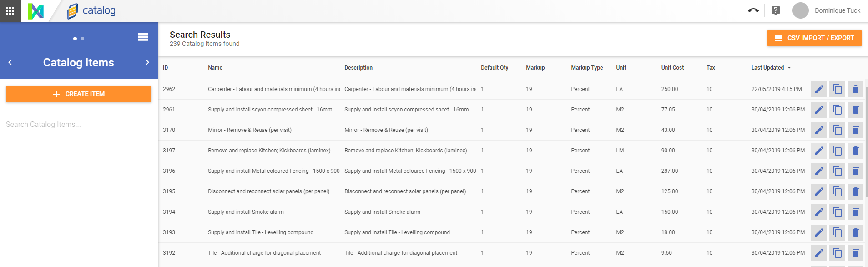Toggle the list view icon in sidebar
Image resolution: width=868 pixels, height=267 pixels.
tap(143, 37)
